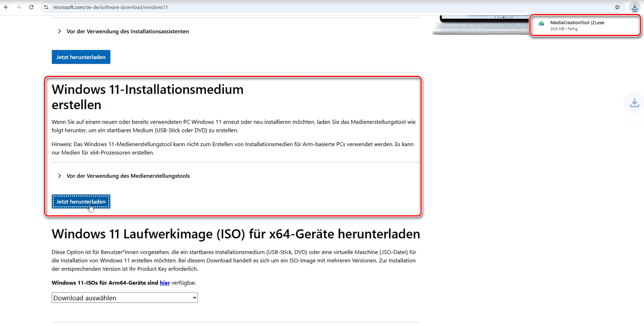This screenshot has height=326, width=644.
Task: Click the floating download icon on the right edge
Action: pyautogui.click(x=635, y=103)
